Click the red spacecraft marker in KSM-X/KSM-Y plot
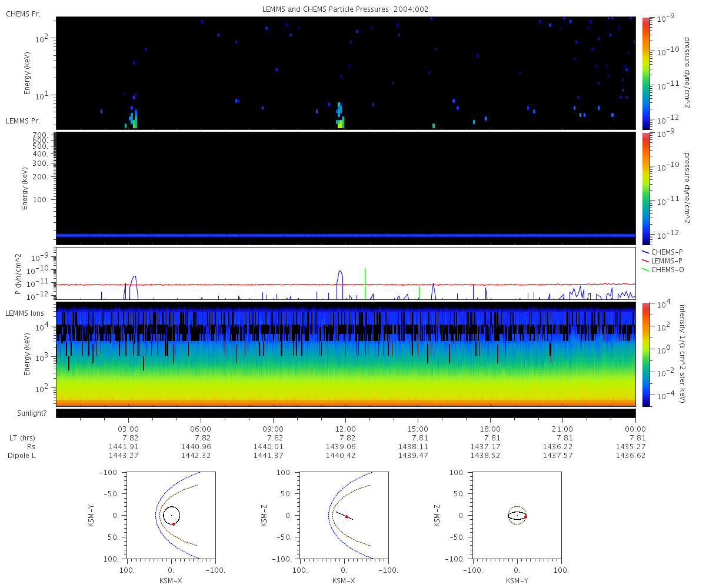 [174, 524]
